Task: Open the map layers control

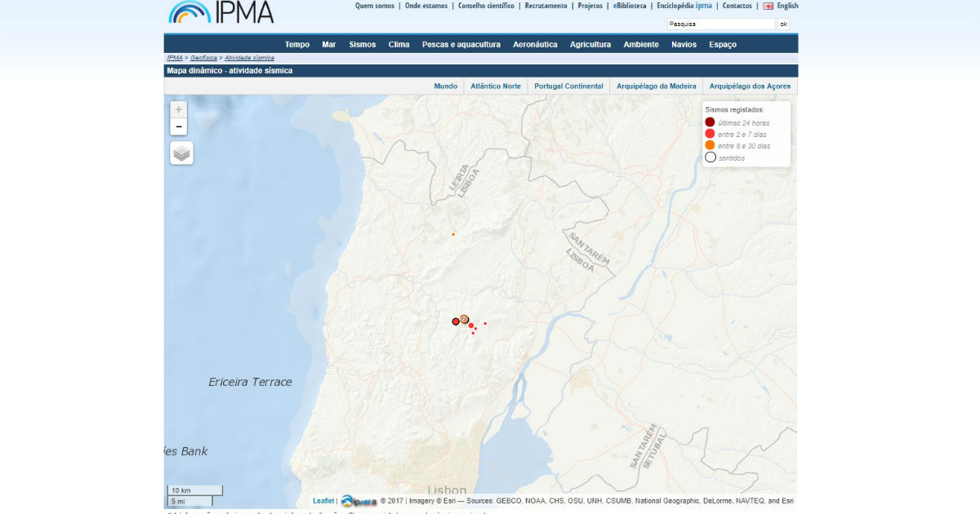Action: [x=181, y=153]
